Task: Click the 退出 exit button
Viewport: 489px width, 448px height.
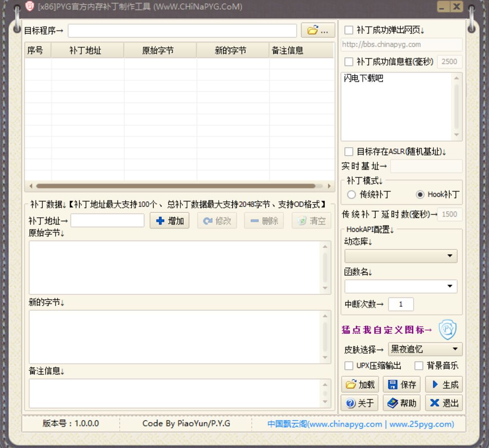Action: [445, 403]
